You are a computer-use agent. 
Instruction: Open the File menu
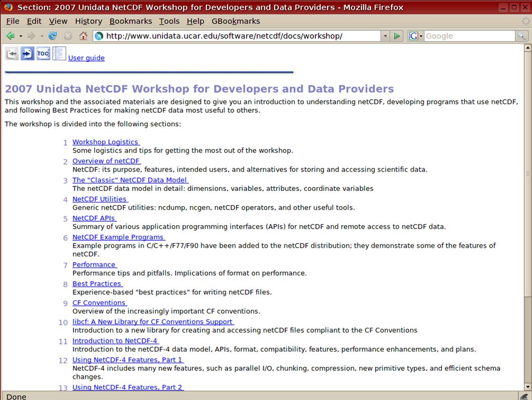[x=13, y=21]
